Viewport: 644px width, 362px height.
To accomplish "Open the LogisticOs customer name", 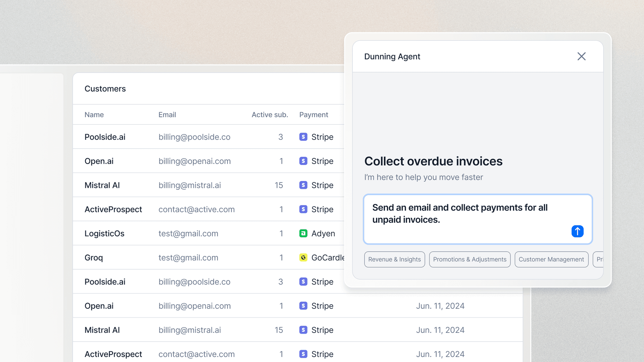I will click(104, 233).
